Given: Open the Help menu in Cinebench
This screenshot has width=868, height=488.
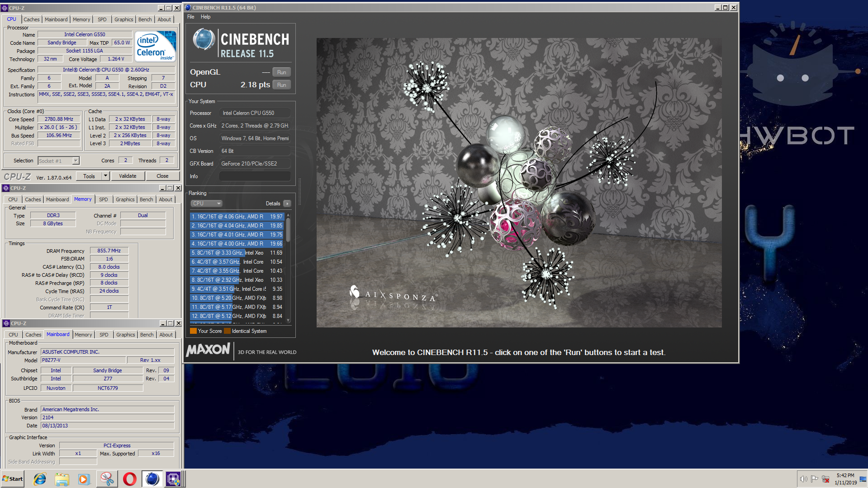Looking at the screenshot, I should pos(205,17).
